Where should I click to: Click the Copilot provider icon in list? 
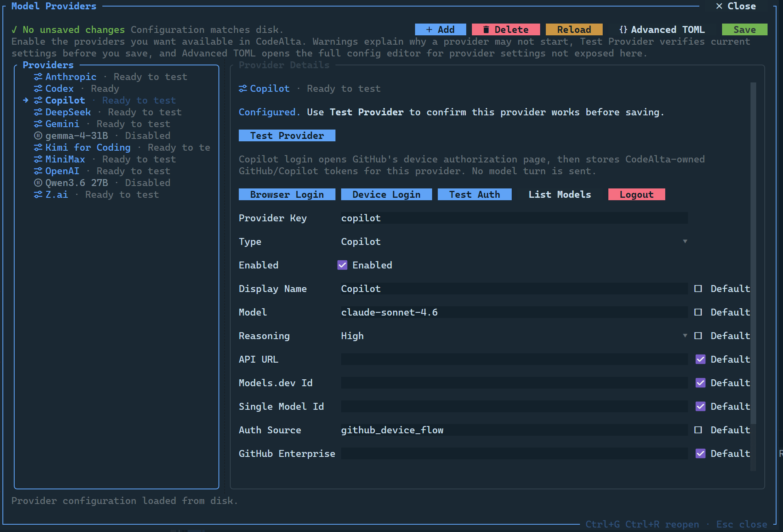click(38, 100)
